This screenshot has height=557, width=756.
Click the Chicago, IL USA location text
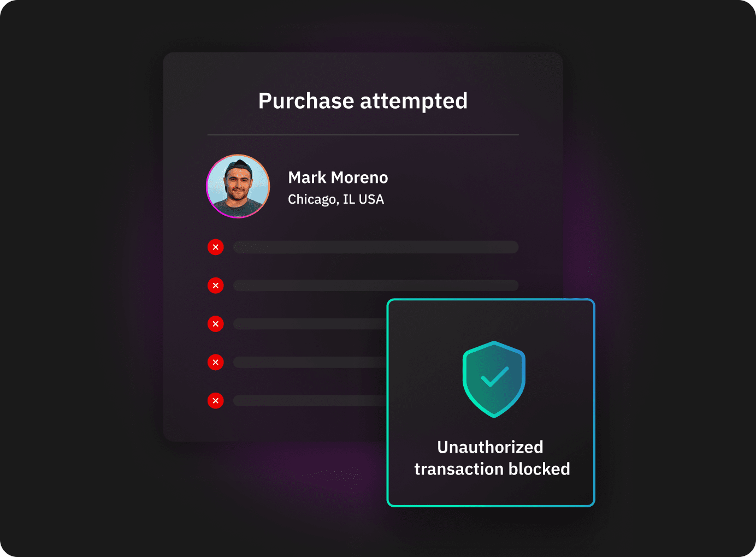[x=336, y=200]
